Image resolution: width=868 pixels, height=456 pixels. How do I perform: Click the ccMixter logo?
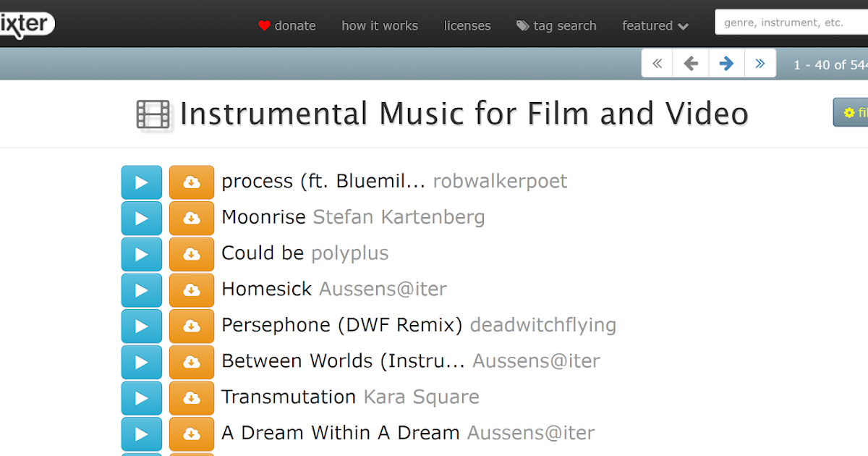(x=25, y=24)
